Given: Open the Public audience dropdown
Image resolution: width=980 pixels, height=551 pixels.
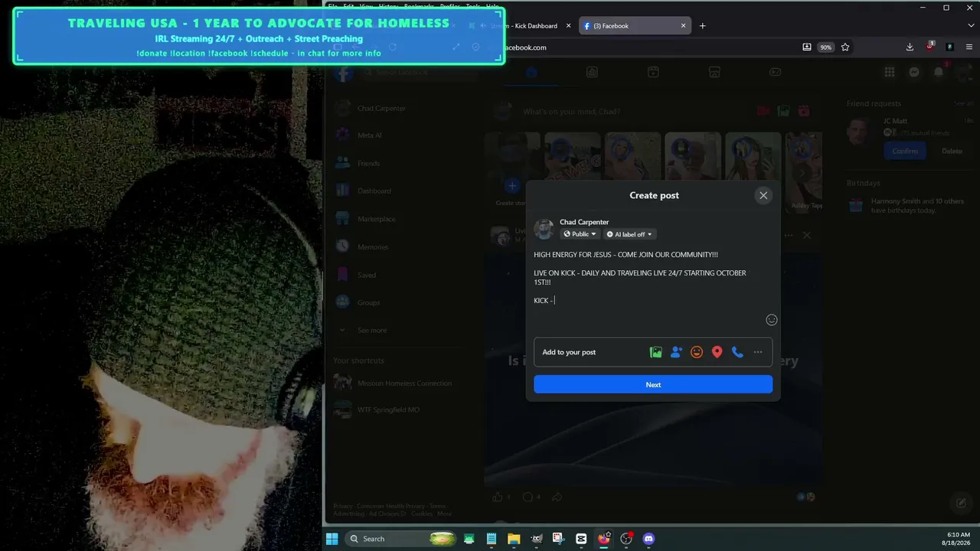Looking at the screenshot, I should tap(580, 234).
